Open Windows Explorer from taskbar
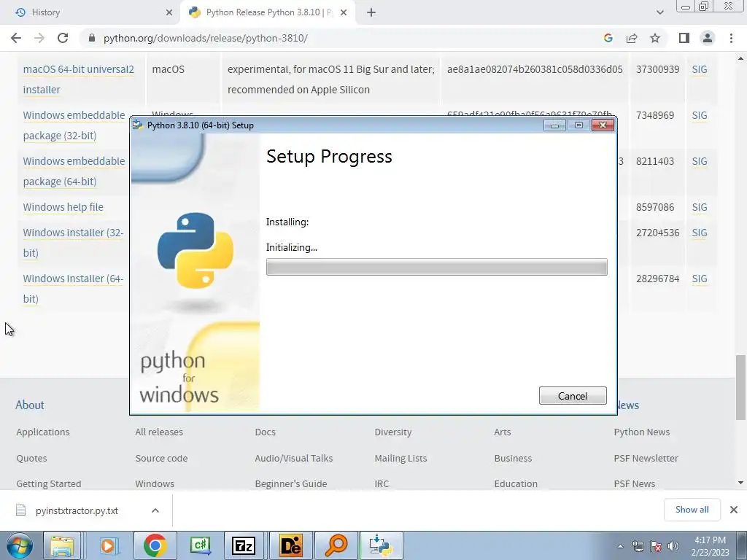 (x=63, y=545)
